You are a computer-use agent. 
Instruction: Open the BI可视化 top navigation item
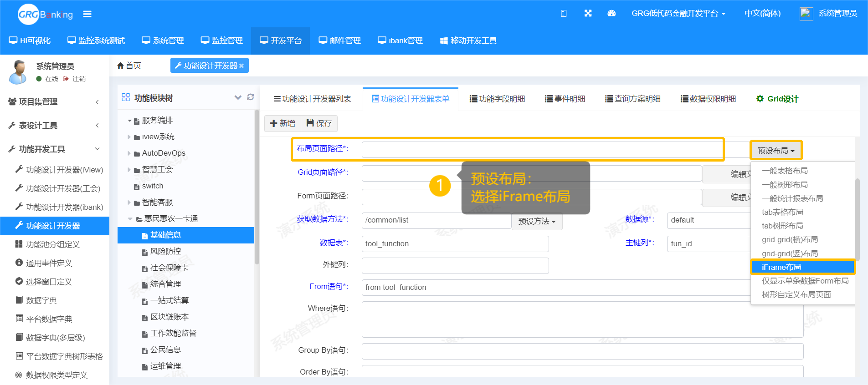point(30,41)
